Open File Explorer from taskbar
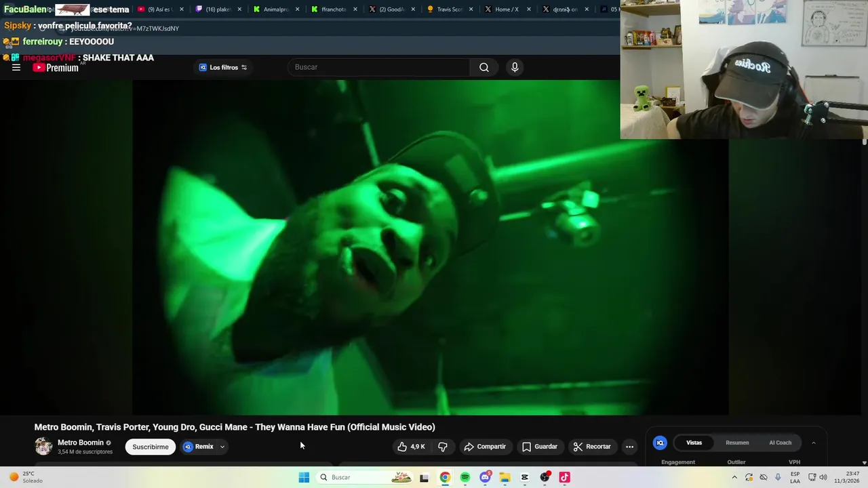Screen dimensions: 868x488 coord(505,477)
